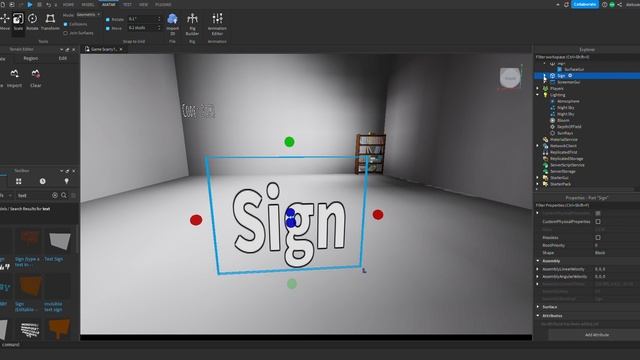640x360 pixels.
Task: Open the Mode Geometric dropdown
Action: point(88,15)
